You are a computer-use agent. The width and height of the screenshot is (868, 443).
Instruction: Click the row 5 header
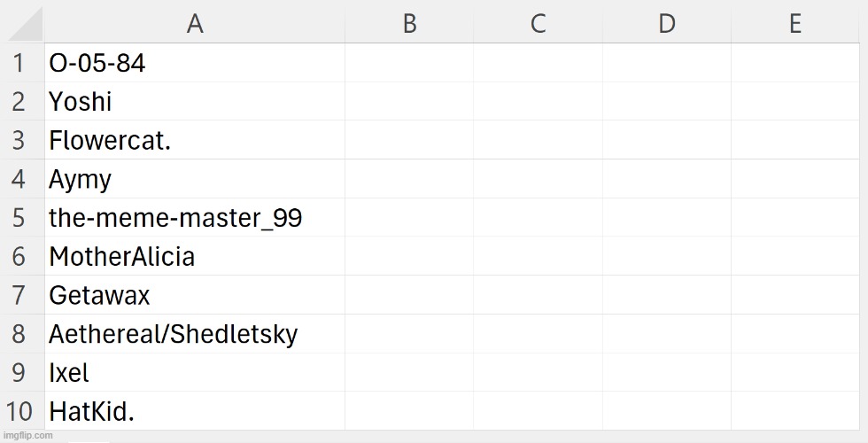click(x=19, y=218)
